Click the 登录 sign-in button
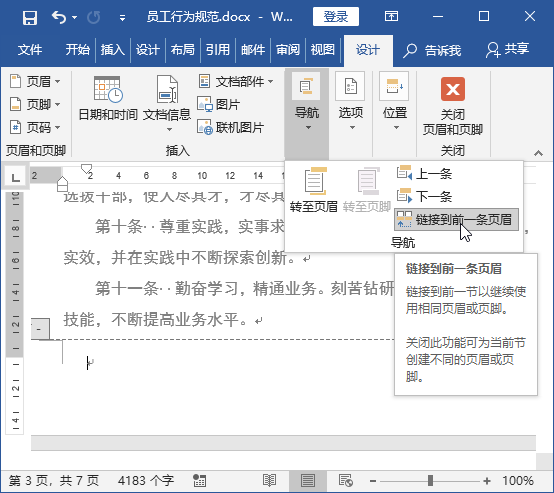 (x=336, y=17)
